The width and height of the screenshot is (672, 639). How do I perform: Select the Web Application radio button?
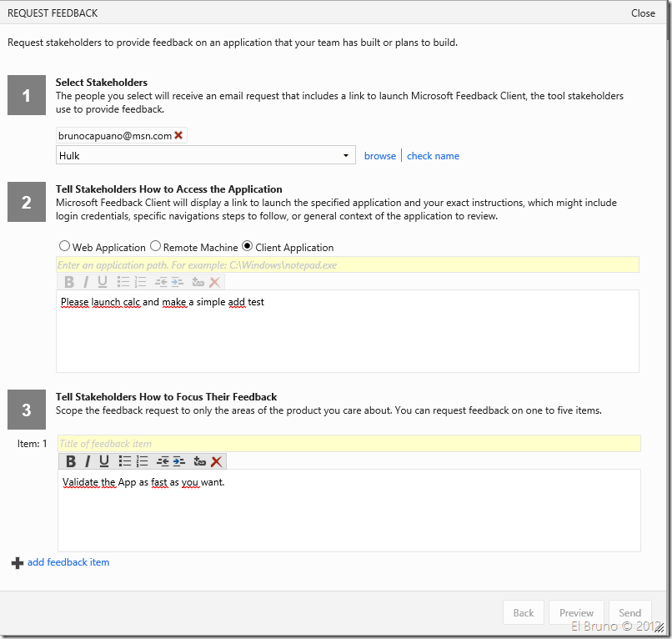[64, 247]
